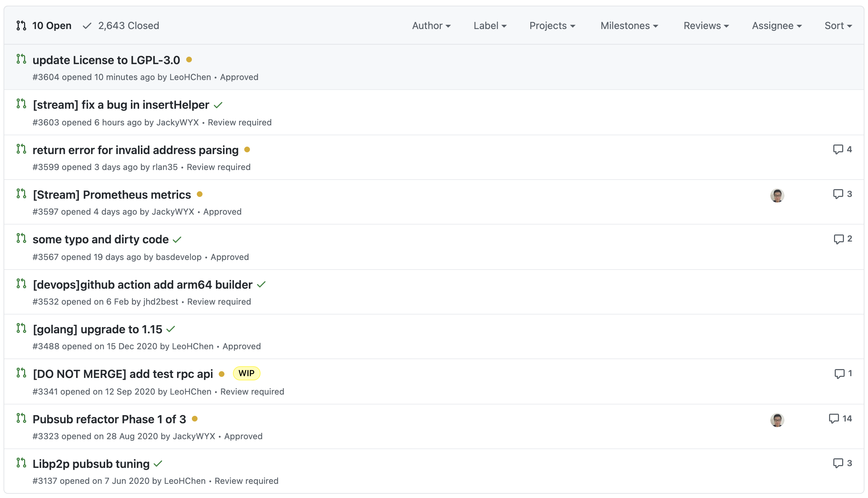
Task: Click comment icon on Pubsub refactor PR
Action: pos(834,419)
